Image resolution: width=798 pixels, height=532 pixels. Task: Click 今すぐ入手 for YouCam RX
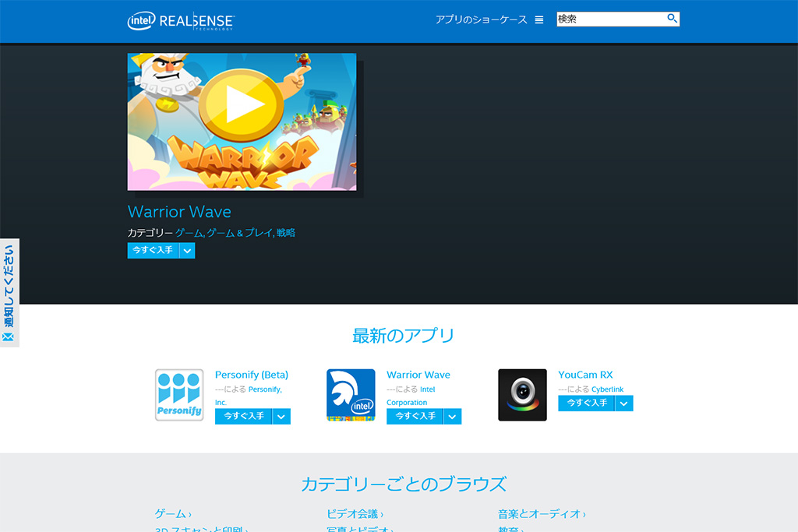click(586, 403)
